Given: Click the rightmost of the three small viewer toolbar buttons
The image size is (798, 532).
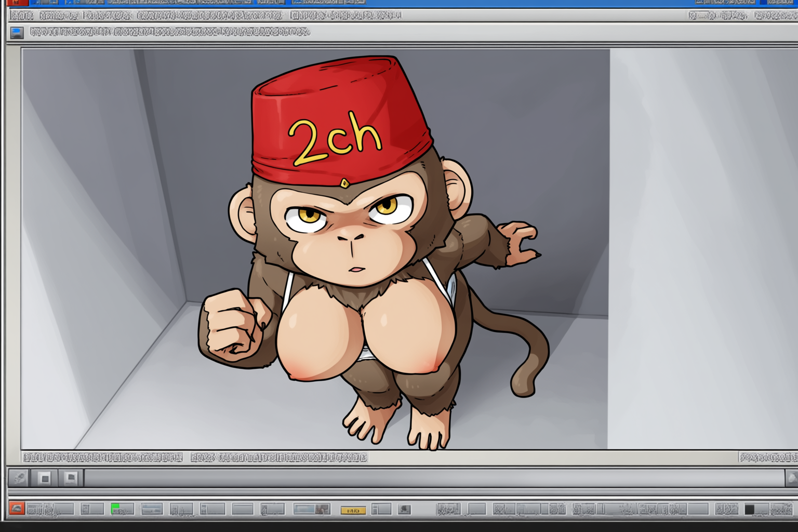Looking at the screenshot, I should coord(71,478).
